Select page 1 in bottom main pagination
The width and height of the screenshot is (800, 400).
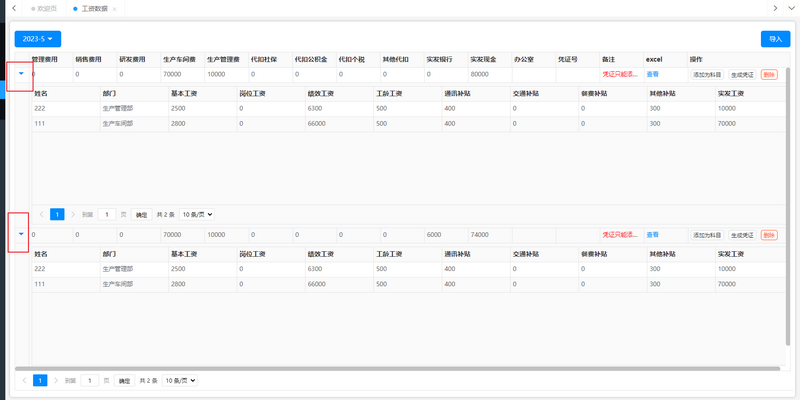coord(40,380)
